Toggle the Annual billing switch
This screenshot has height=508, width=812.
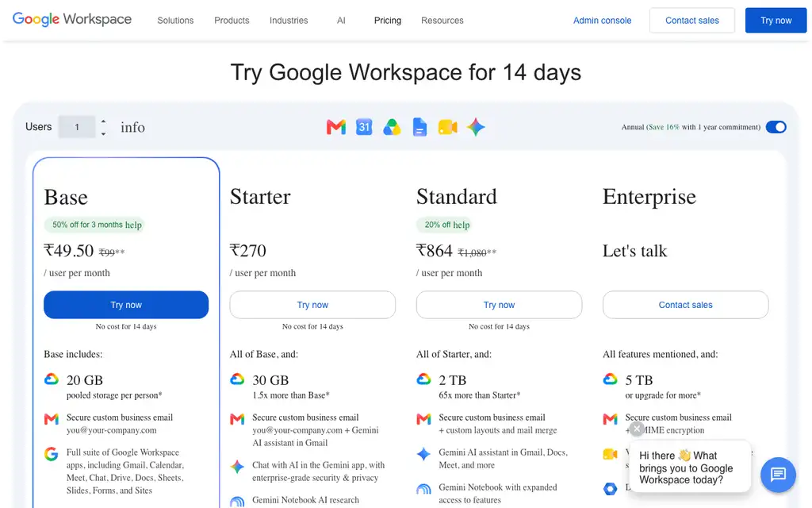tap(776, 127)
